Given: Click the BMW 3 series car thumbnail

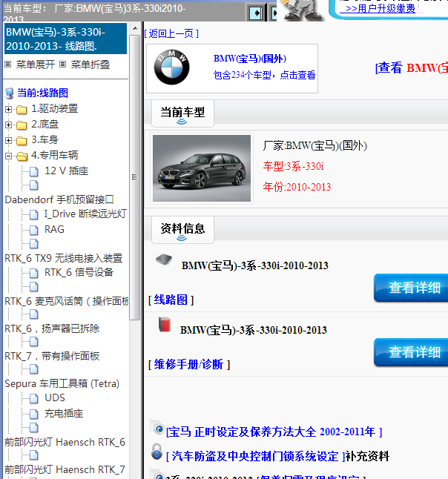Looking at the screenshot, I should [x=202, y=168].
